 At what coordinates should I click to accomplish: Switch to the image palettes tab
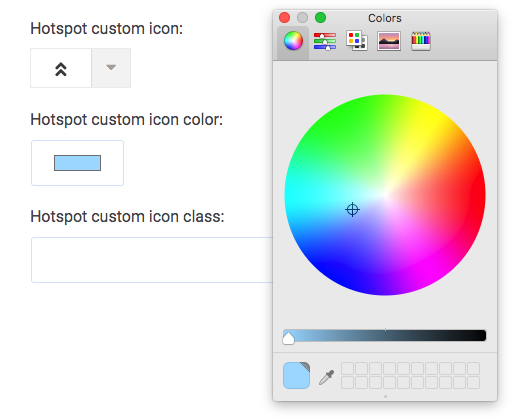(389, 41)
